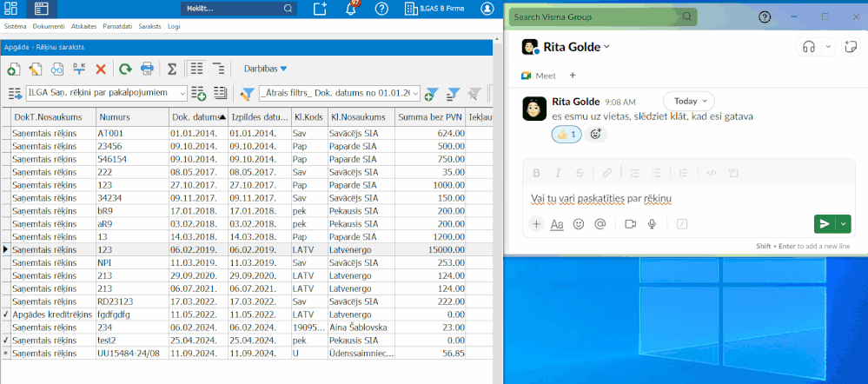Add a tab with the plus next to Meet
The height and width of the screenshot is (384, 868).
[x=573, y=76]
